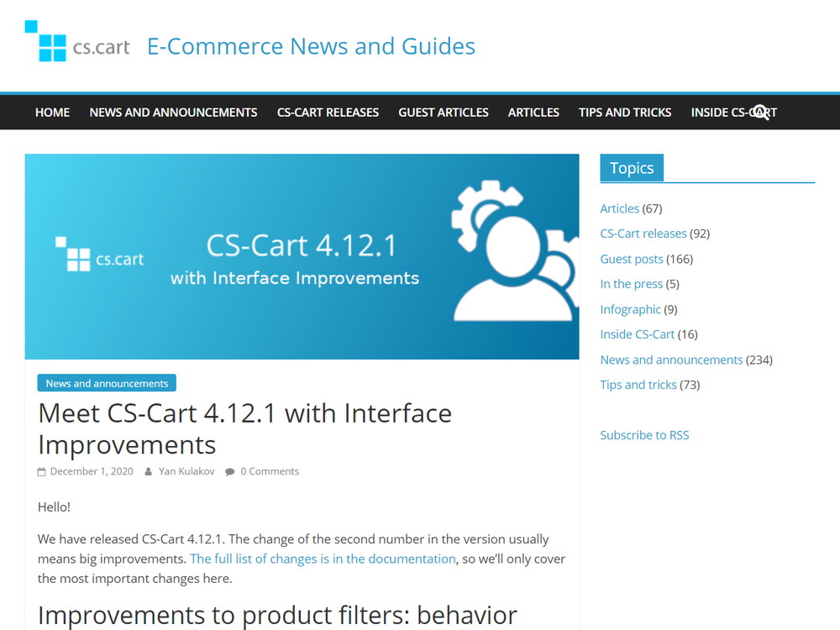The image size is (840, 630).
Task: Click the author icon next to Yan Kulakov
Action: 149,472
